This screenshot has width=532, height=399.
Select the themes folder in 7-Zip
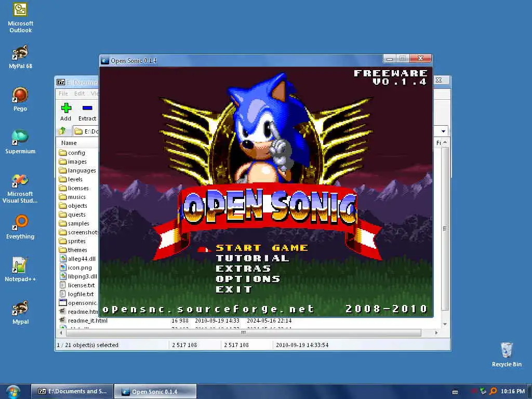coord(73,250)
